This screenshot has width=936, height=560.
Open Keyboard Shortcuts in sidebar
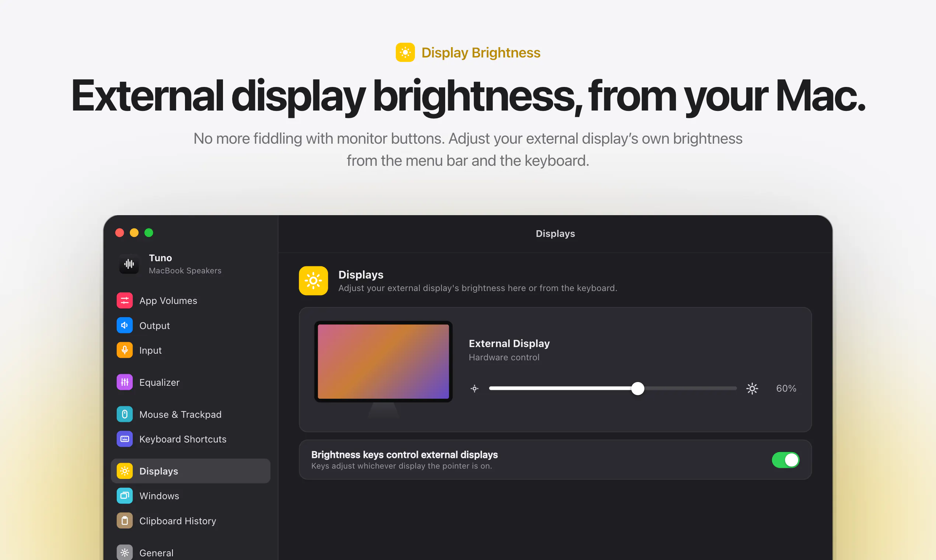tap(191, 439)
